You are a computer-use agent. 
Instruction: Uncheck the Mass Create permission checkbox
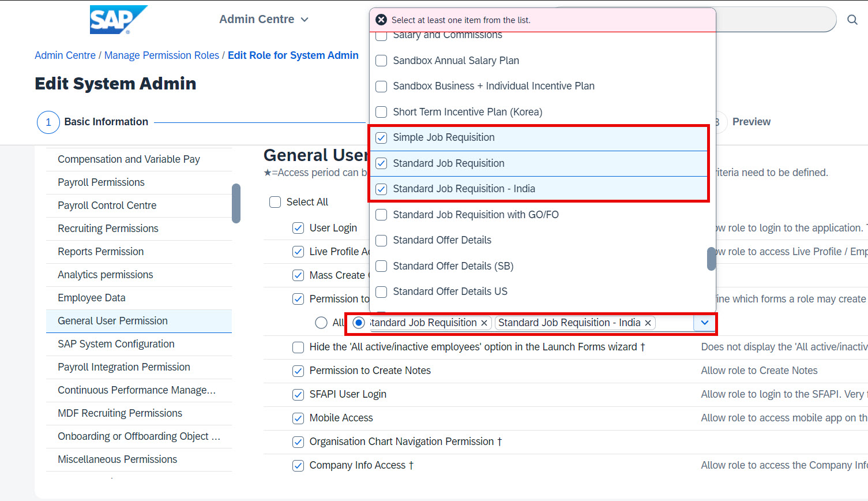[298, 275]
